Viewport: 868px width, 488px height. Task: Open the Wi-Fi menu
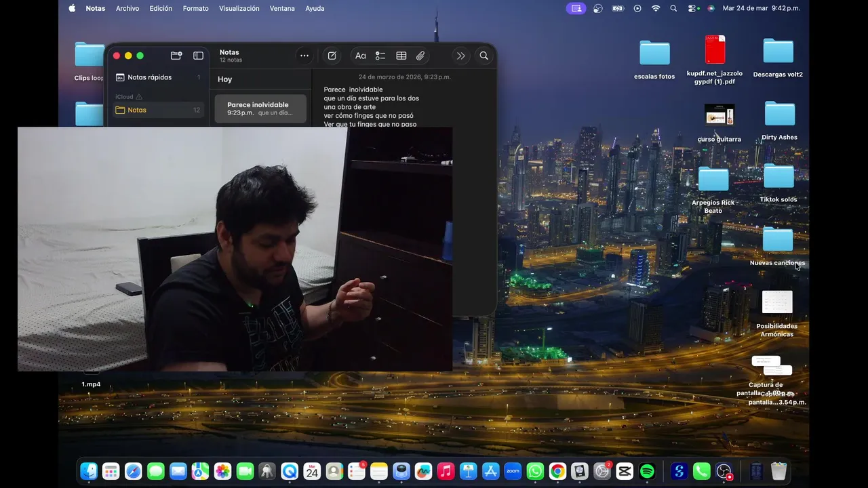coord(656,8)
